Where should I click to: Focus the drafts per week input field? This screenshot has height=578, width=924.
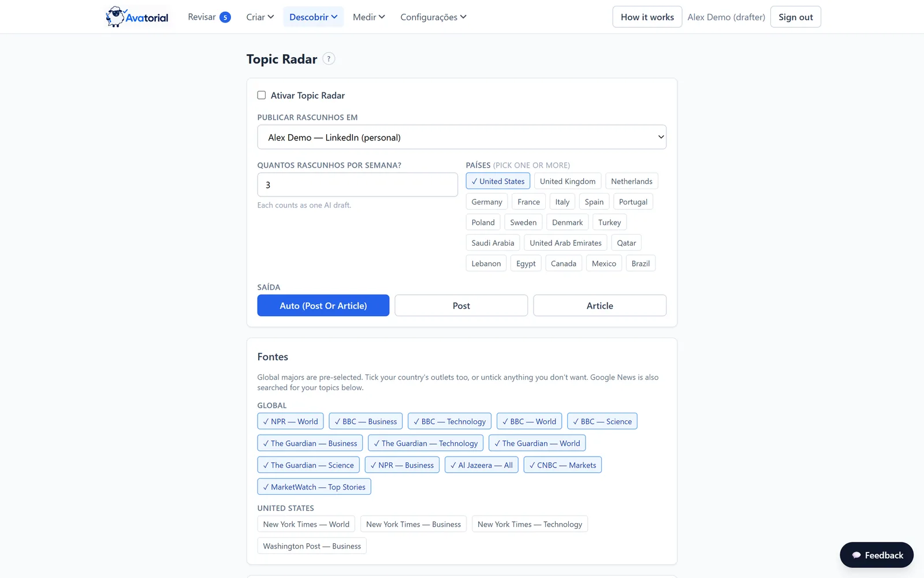pos(357,185)
